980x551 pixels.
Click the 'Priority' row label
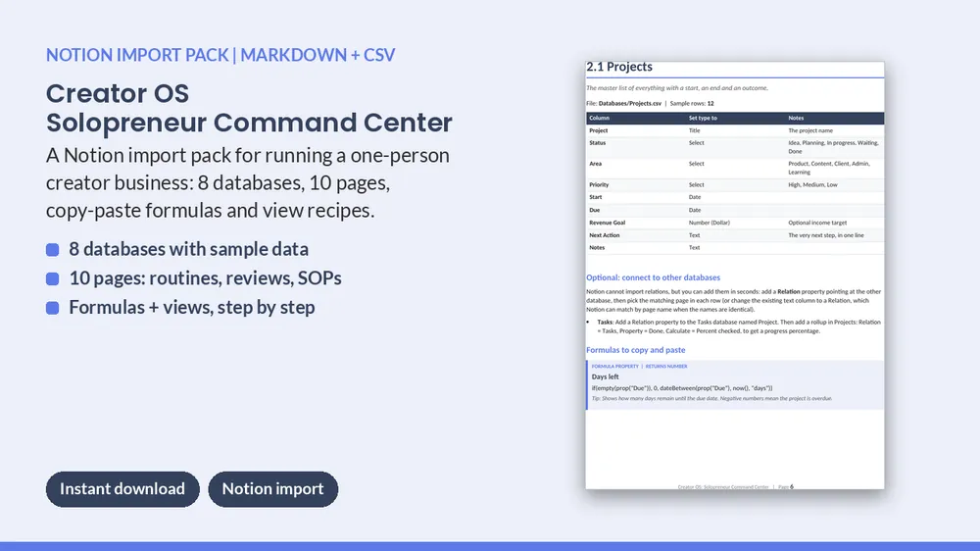(599, 185)
